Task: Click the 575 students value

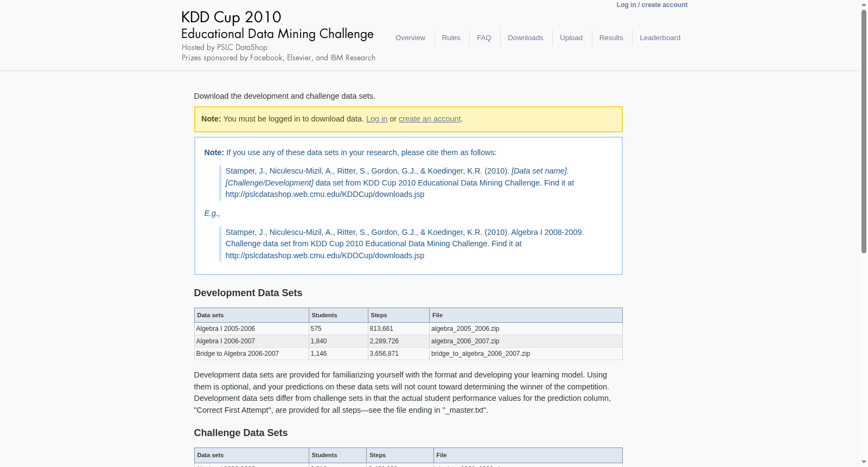Action: (316, 329)
